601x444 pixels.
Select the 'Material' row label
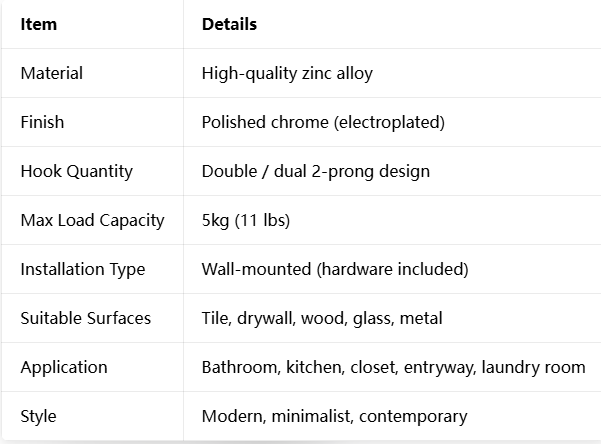[51, 73]
